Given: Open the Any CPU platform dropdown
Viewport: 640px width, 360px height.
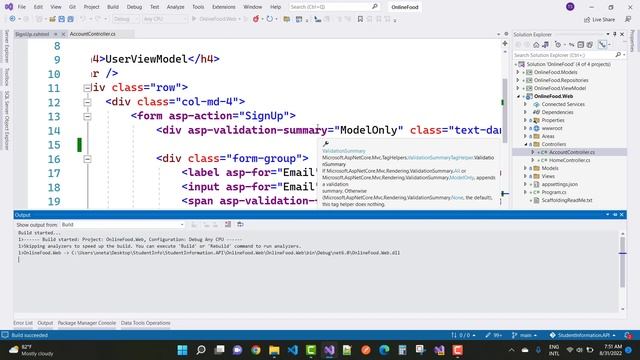Looking at the screenshot, I should (x=164, y=19).
